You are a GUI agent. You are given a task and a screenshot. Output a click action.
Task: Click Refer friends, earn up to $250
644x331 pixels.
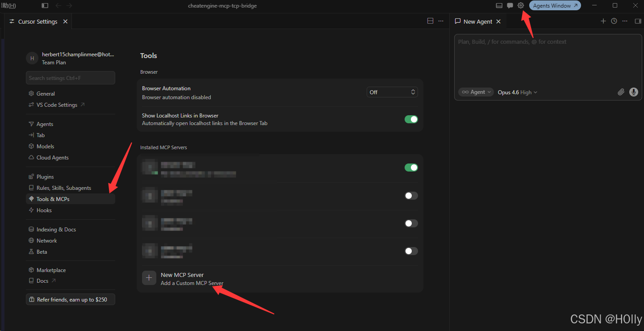pos(71,299)
